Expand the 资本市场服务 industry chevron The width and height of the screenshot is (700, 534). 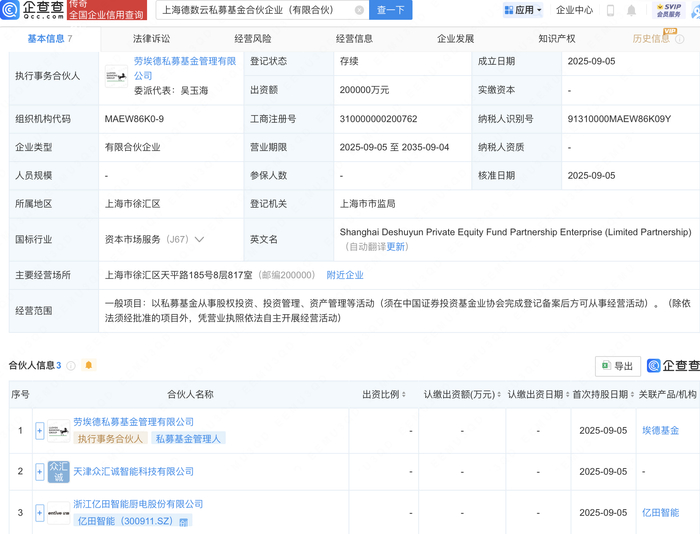pyautogui.click(x=200, y=240)
